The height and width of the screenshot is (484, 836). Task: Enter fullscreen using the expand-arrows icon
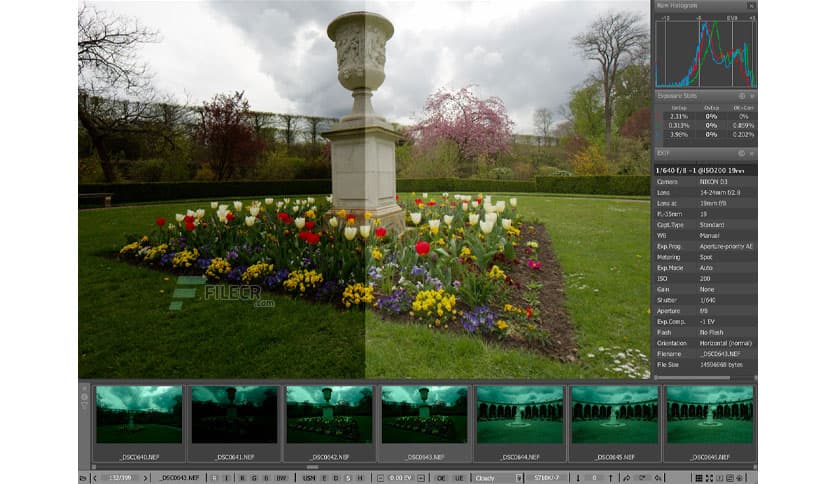click(x=710, y=478)
